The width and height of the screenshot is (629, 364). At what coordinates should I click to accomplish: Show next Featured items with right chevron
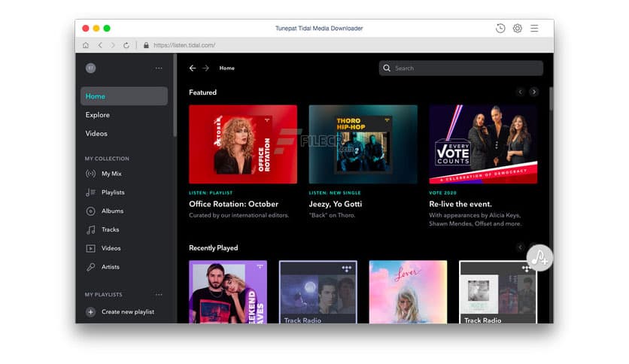click(534, 93)
